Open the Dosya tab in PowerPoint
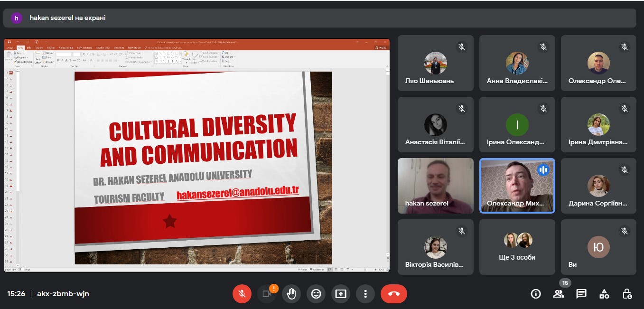Viewport: 644px width, 309px height. [9, 48]
